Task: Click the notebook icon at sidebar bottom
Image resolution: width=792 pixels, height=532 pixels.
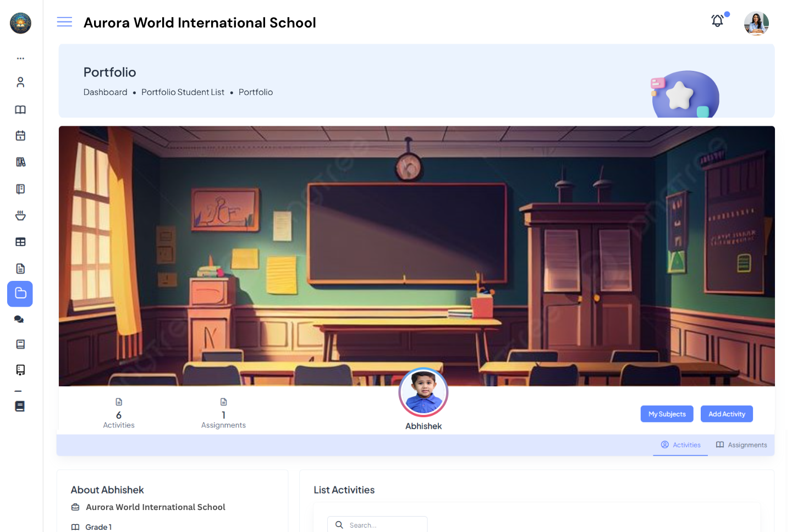Action: [x=20, y=406]
